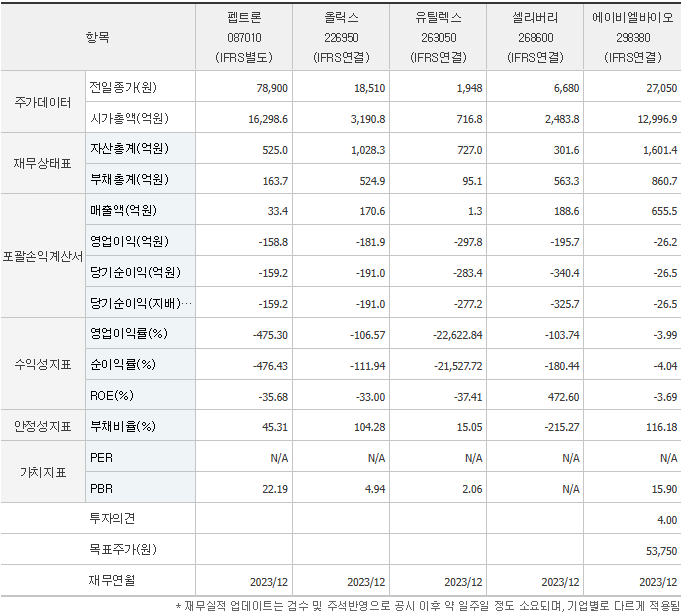Click operating profit value -297.8
686x614 pixels.
(467, 242)
